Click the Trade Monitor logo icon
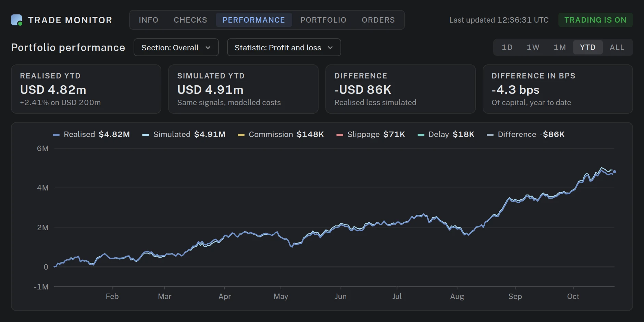 pyautogui.click(x=16, y=20)
